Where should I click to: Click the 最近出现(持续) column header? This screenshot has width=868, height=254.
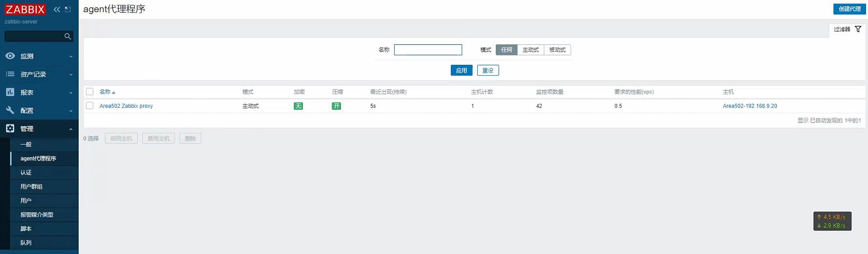[x=388, y=92]
